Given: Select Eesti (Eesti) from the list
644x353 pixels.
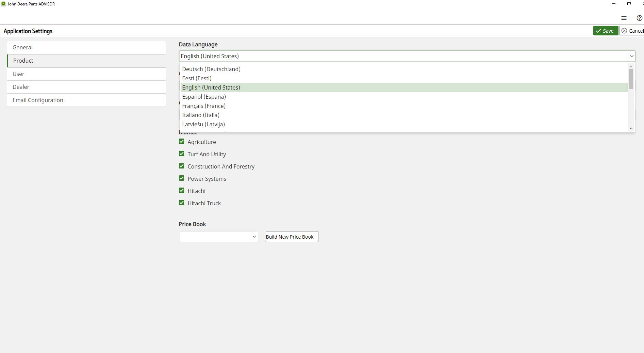Looking at the screenshot, I should pyautogui.click(x=404, y=78).
